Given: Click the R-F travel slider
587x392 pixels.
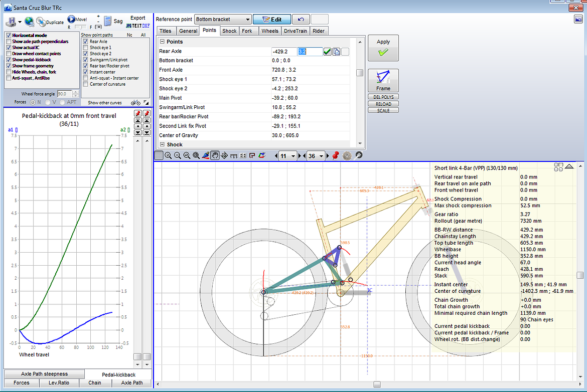Looking at the screenshot, I should tap(80, 27).
